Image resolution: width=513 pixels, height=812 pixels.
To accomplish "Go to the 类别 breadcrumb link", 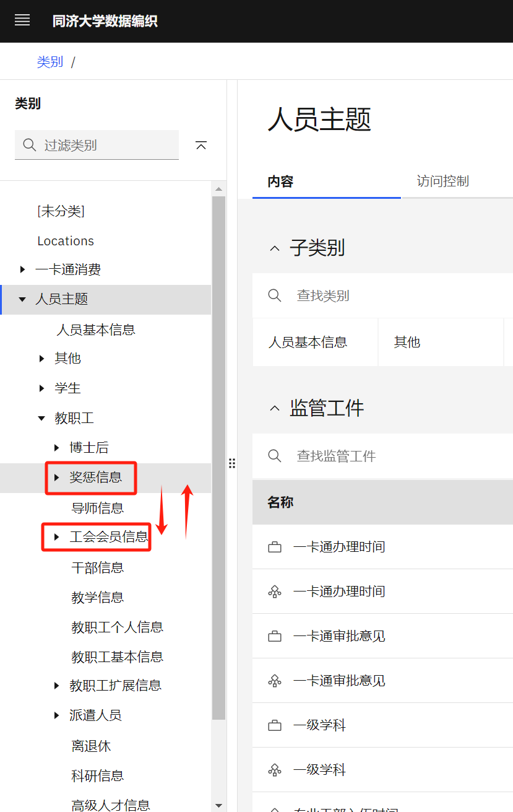I will [50, 62].
